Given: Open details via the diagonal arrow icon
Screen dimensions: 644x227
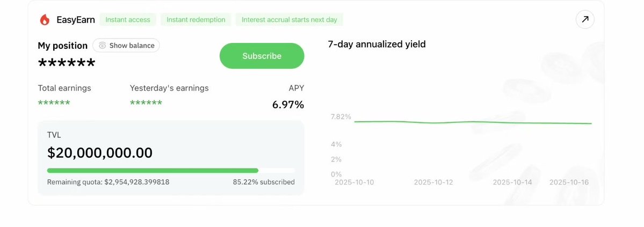Looking at the screenshot, I should tap(585, 20).
